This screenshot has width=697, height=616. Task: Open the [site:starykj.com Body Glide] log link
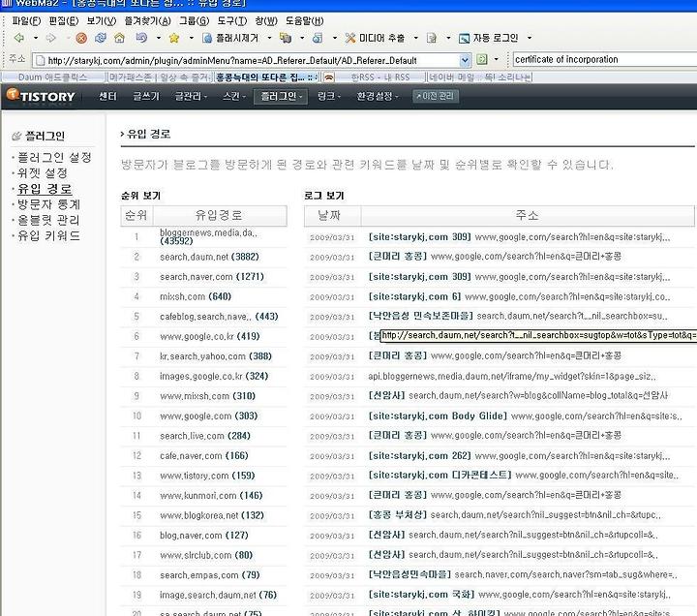point(526,416)
